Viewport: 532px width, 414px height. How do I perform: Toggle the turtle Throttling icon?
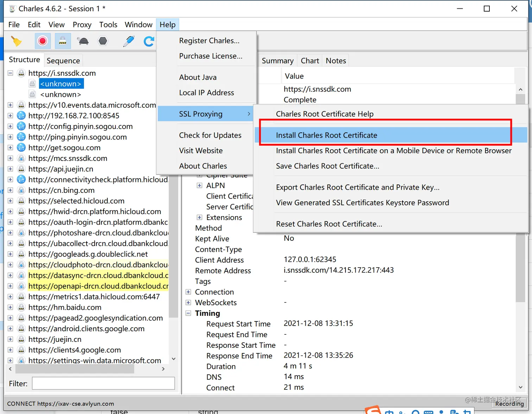pos(83,41)
